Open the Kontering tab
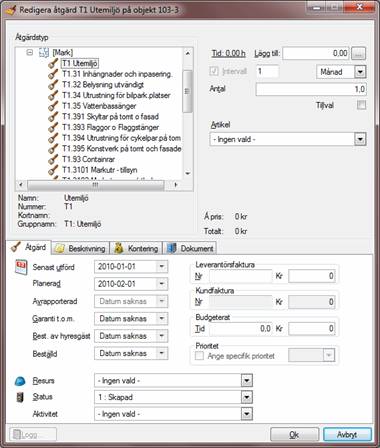The image size is (380, 448). click(136, 248)
